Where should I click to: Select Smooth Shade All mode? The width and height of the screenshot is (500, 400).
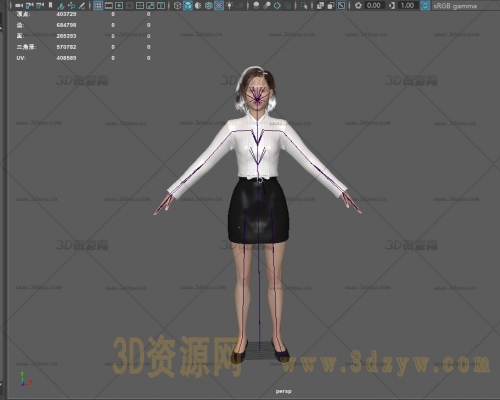(188, 5)
